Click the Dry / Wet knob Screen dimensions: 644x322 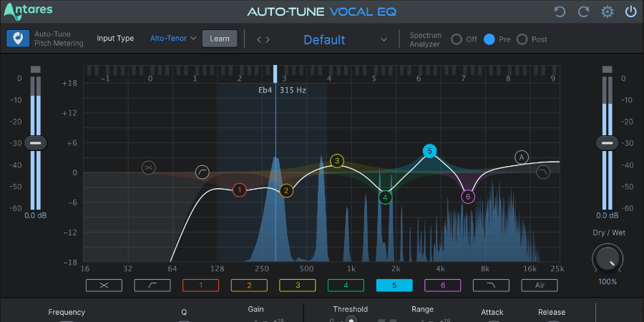(608, 259)
